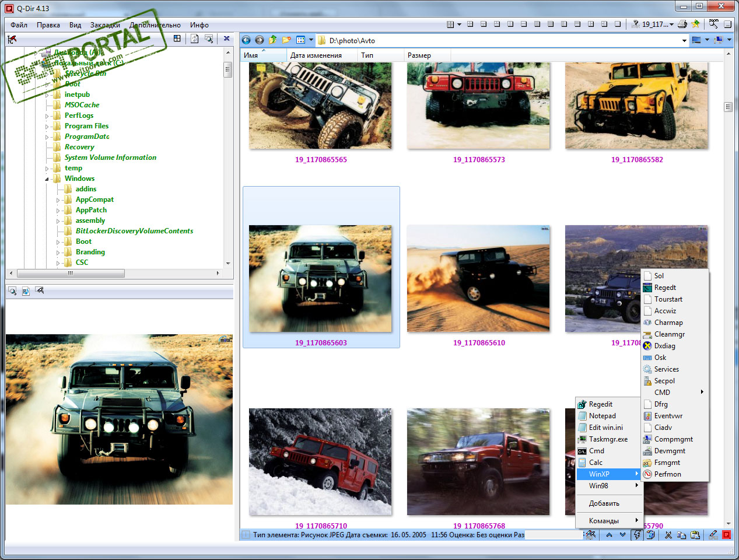739x560 pixels.
Task: Open the WinXP submenu
Action: pyautogui.click(x=609, y=474)
